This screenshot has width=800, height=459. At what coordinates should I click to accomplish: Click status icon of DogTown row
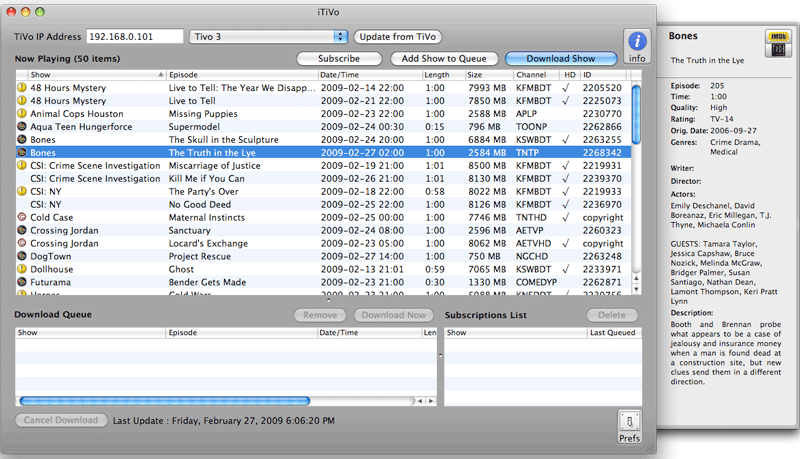click(x=21, y=256)
